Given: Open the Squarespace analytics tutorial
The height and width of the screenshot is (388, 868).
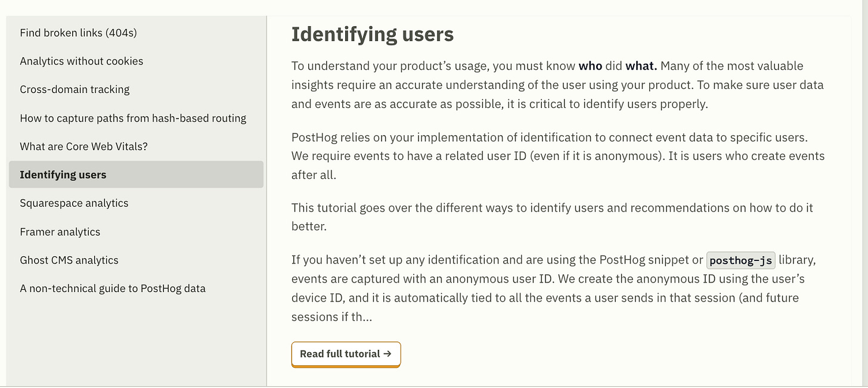Looking at the screenshot, I should (x=74, y=203).
